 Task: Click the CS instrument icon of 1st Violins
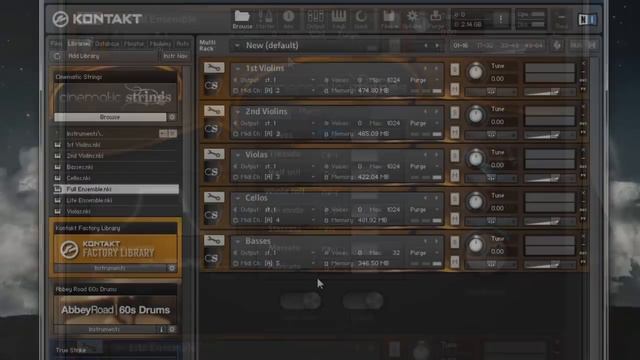[x=211, y=86]
